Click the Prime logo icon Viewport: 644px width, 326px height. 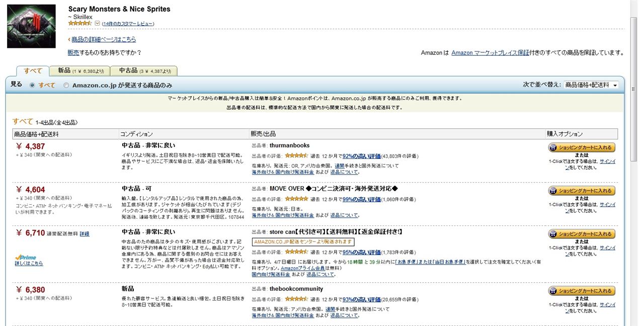26,257
